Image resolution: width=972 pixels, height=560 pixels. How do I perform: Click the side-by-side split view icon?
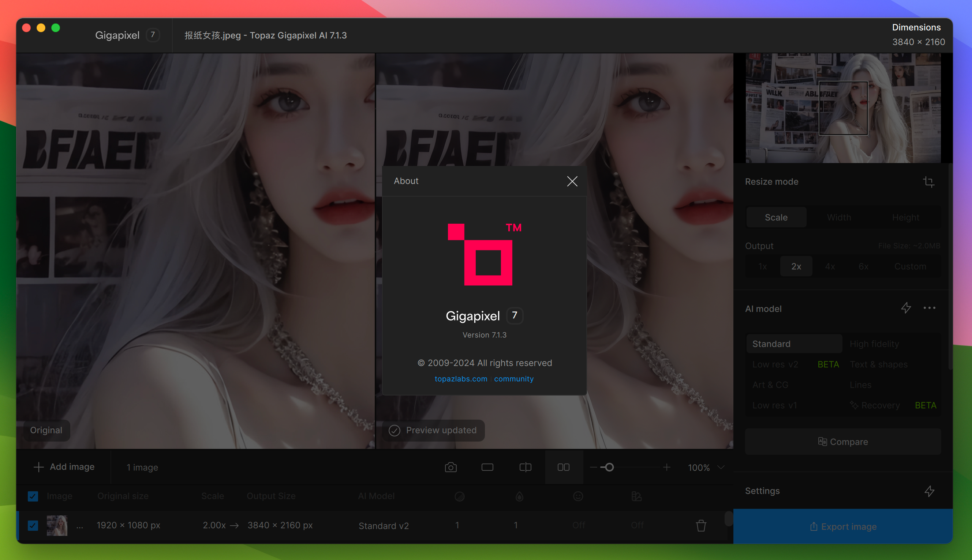[x=564, y=467]
